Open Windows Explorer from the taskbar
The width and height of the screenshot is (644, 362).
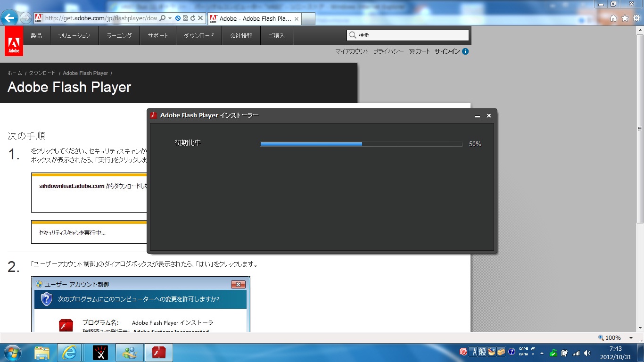point(41,353)
